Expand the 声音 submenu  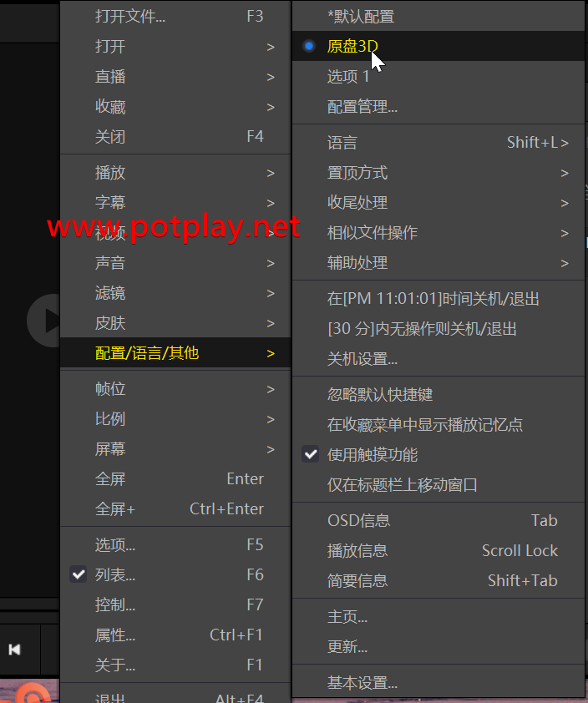coord(175,263)
